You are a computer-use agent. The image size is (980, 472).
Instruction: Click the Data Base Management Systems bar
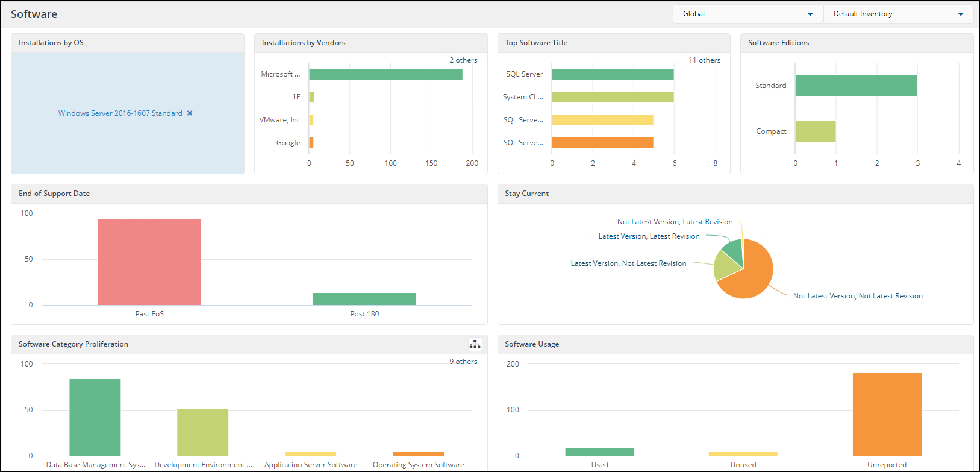tap(95, 417)
